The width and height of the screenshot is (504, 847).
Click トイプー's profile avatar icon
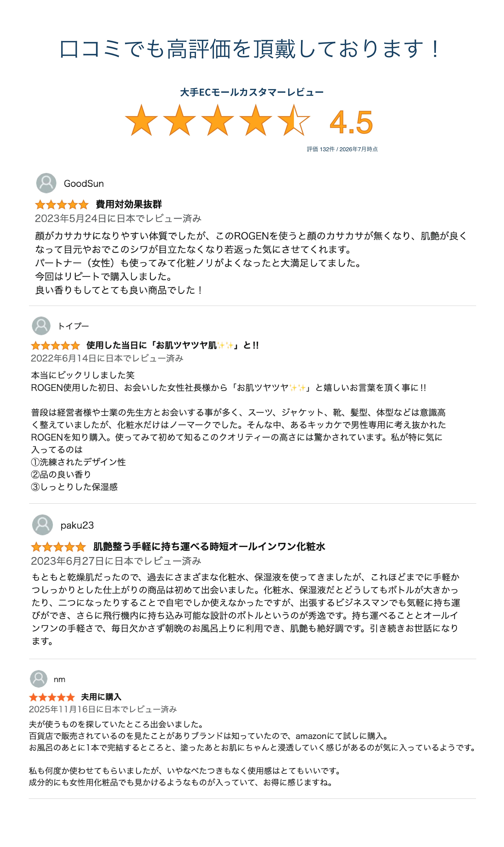pyautogui.click(x=41, y=326)
